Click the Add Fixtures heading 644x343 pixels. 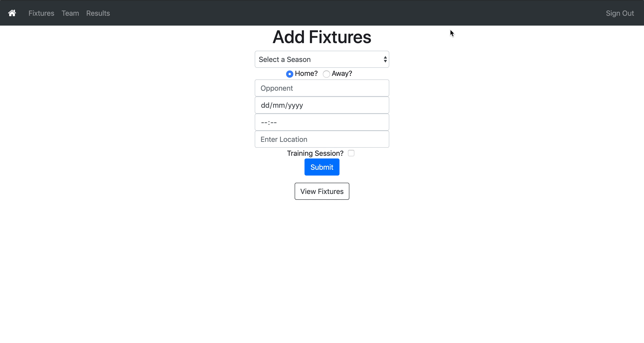tap(322, 37)
